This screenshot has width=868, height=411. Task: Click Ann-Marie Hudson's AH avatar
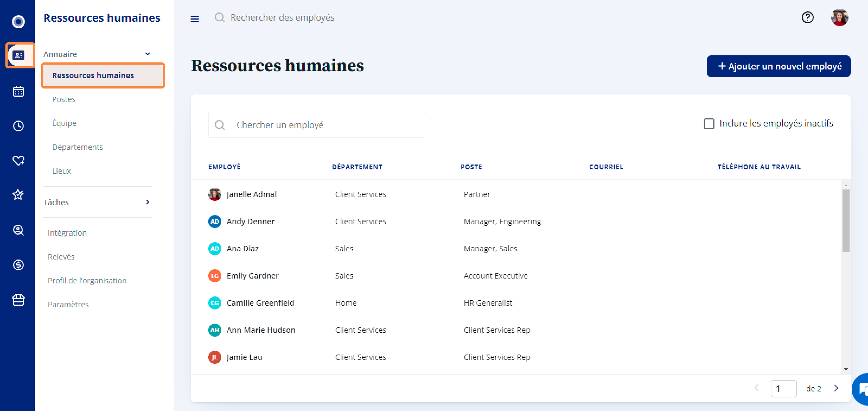pyautogui.click(x=215, y=330)
